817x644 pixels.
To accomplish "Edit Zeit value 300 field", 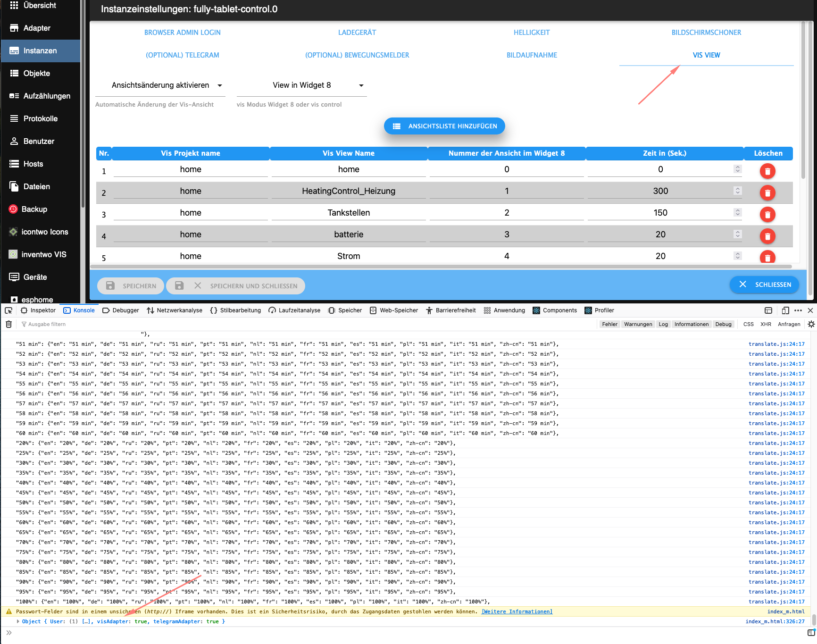I will click(x=660, y=191).
